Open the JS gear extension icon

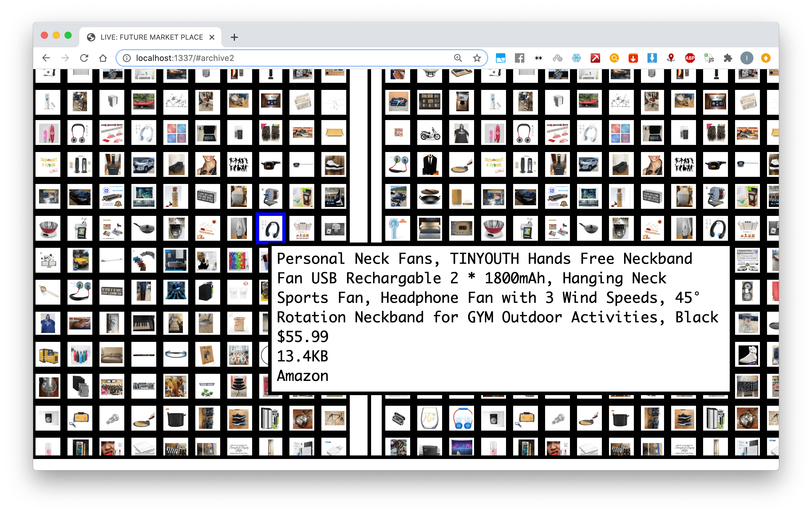pos(709,58)
